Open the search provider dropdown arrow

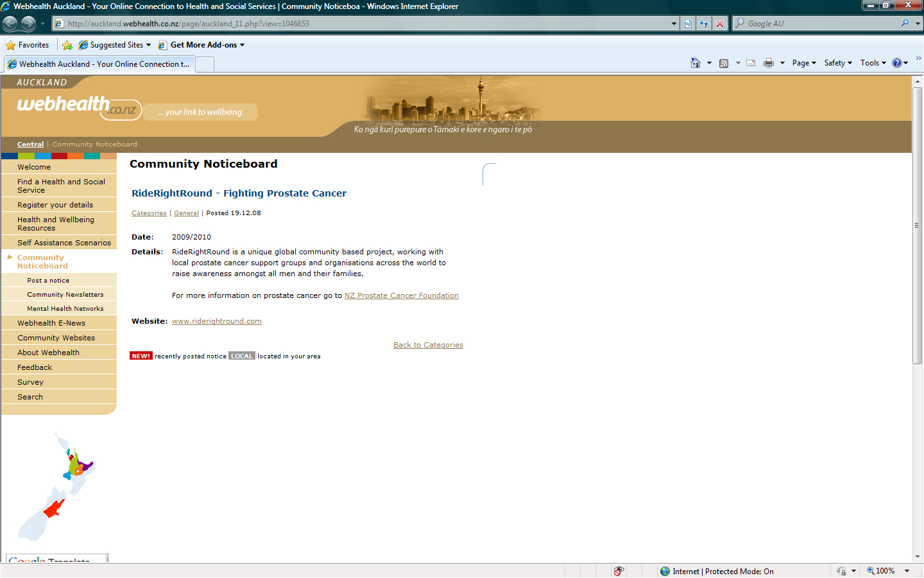click(918, 24)
